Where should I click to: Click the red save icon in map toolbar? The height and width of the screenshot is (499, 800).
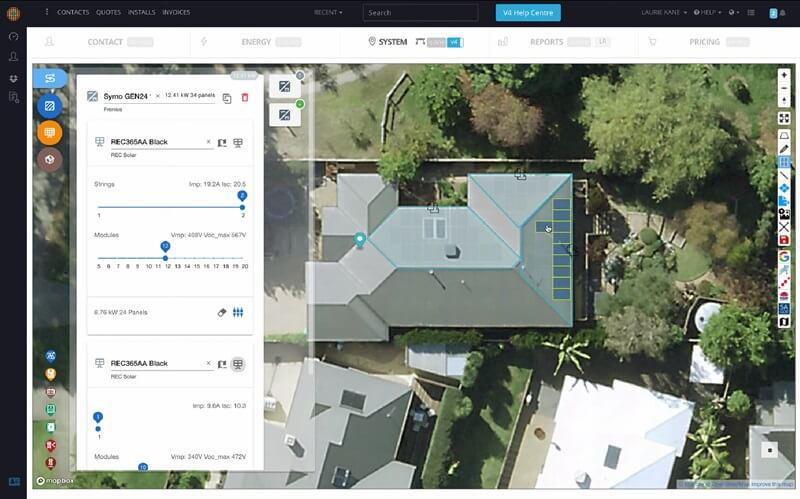(x=784, y=240)
